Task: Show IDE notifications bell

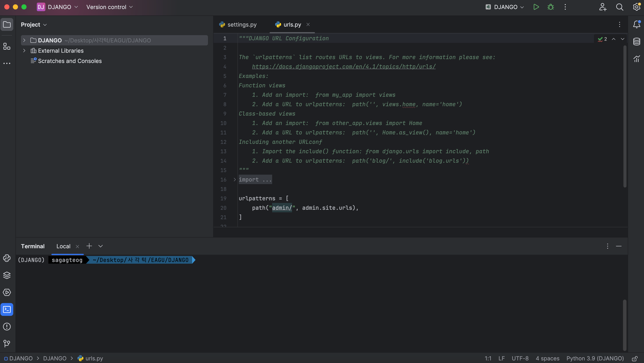Action: click(637, 25)
